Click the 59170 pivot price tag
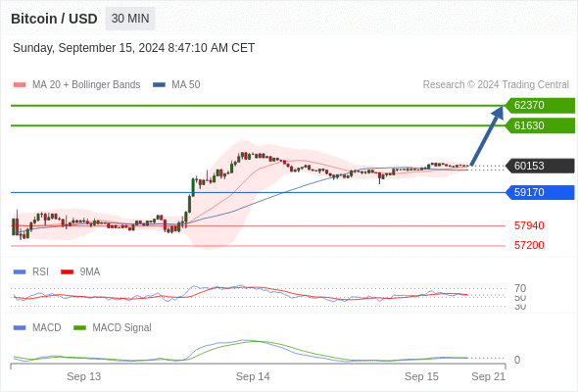This screenshot has height=392, width=578. [540, 192]
